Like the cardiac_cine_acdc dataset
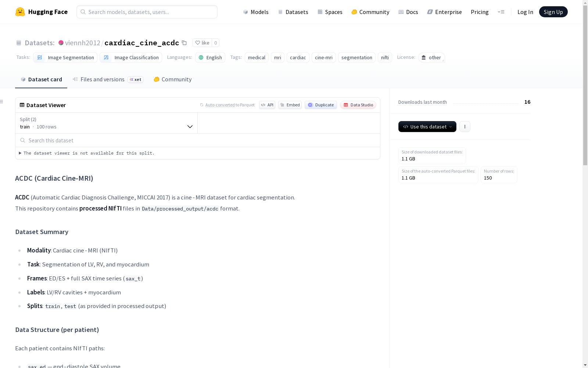 (x=202, y=43)
